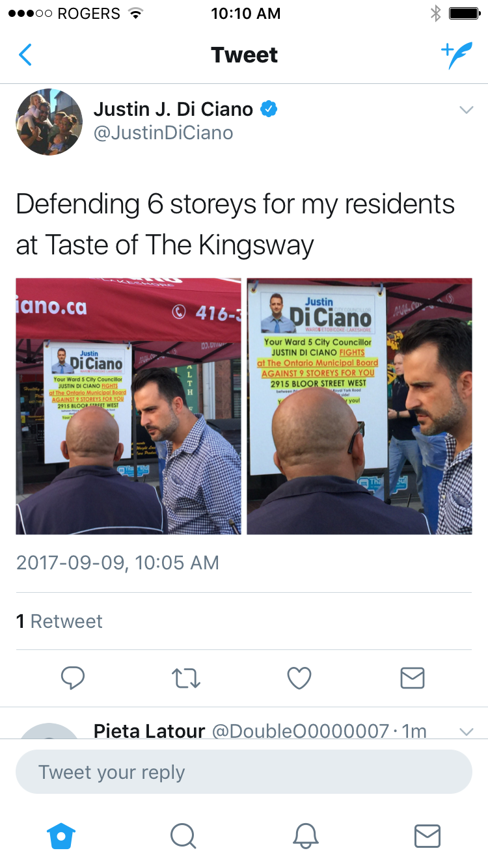The width and height of the screenshot is (488, 868).
Task: Open the @JustinDiCiano handle link
Action: (x=163, y=133)
